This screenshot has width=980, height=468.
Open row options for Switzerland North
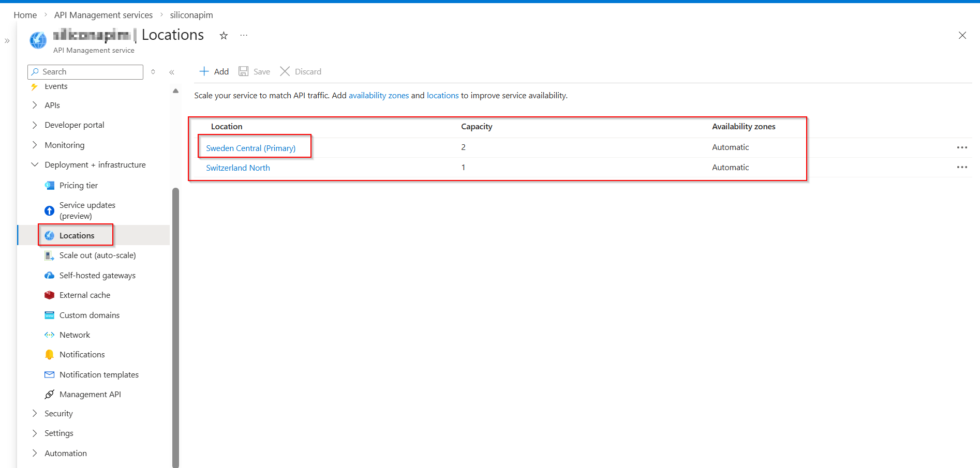tap(962, 167)
